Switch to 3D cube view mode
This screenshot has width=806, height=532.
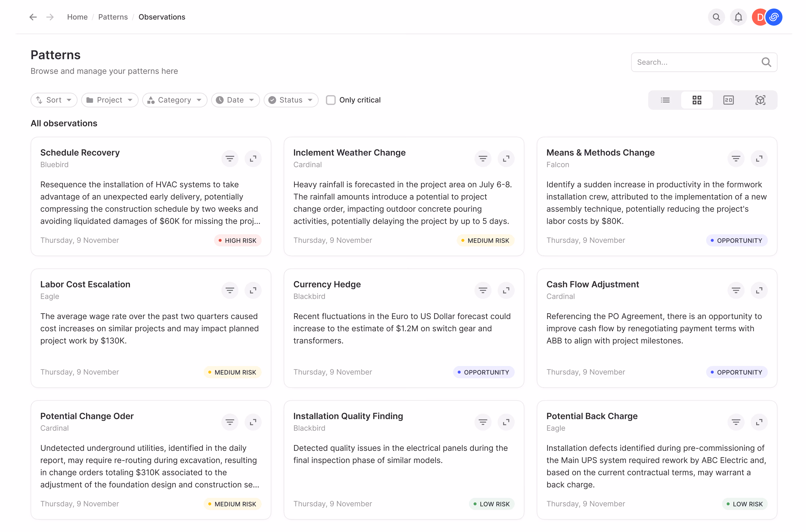coord(760,100)
